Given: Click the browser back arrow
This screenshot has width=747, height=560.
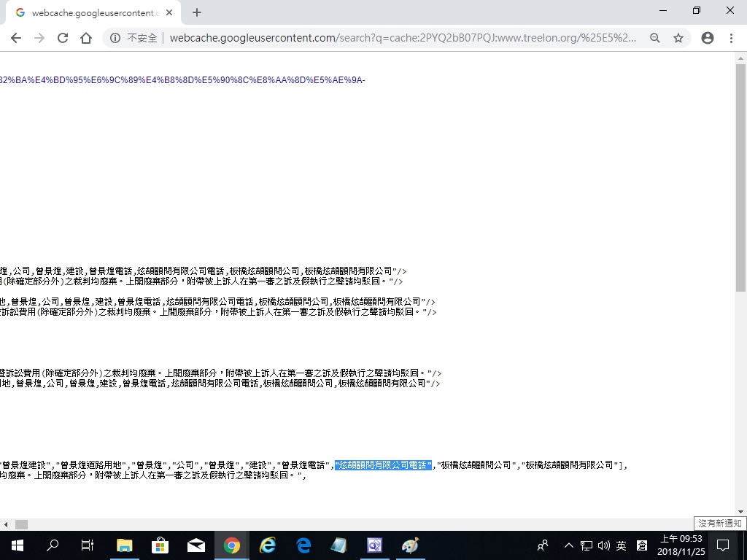Looking at the screenshot, I should tap(16, 38).
